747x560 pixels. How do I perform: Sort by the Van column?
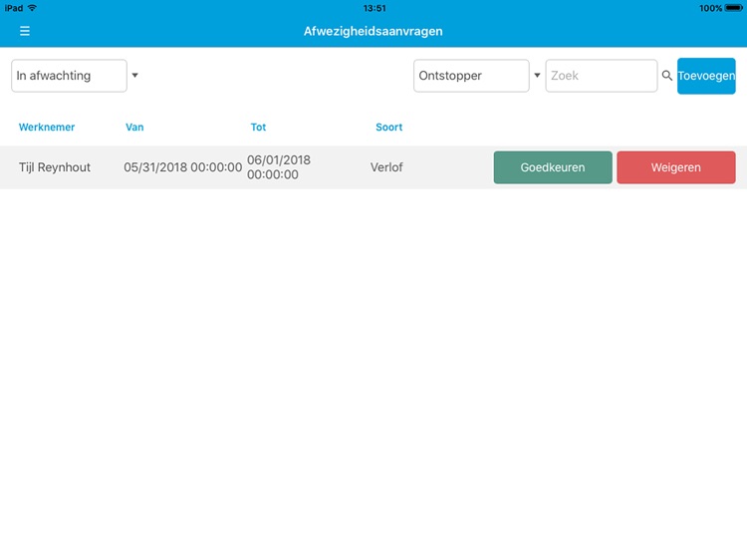[134, 128]
